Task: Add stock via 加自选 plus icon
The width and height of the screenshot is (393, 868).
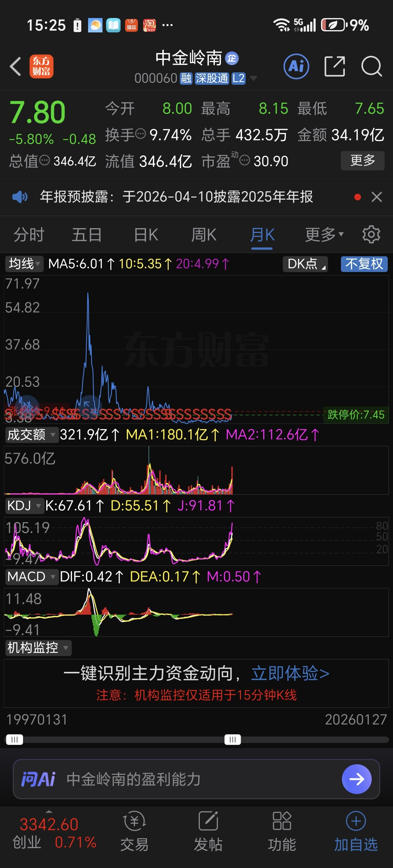Action: (356, 821)
